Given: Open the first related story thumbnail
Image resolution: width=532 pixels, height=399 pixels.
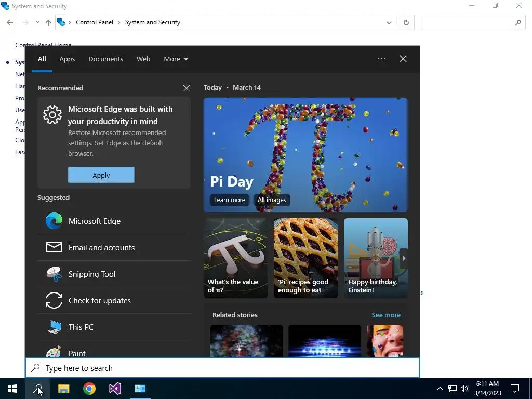Looking at the screenshot, I should pos(247,341).
